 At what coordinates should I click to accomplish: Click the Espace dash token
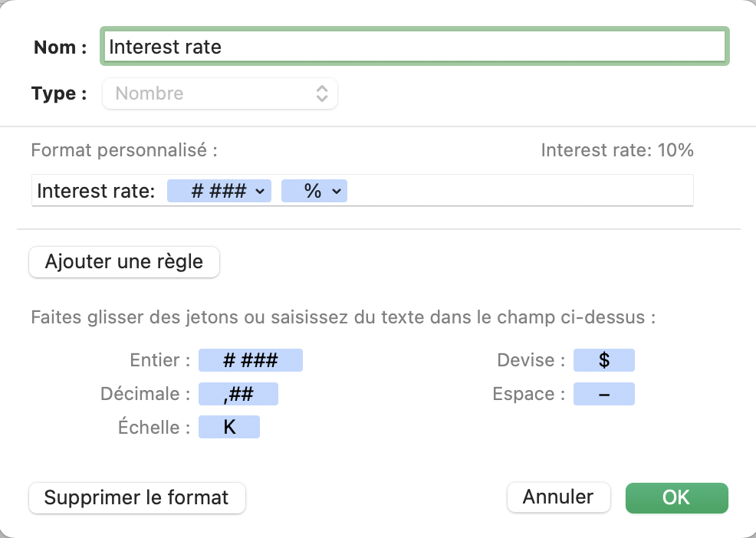[604, 394]
